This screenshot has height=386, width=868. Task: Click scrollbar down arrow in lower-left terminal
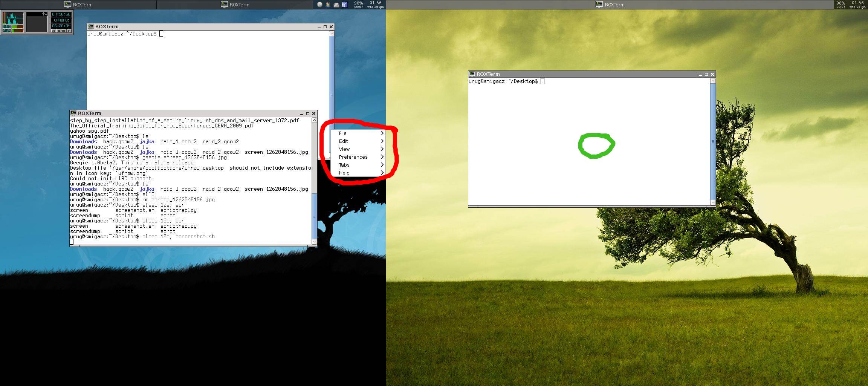tap(314, 242)
